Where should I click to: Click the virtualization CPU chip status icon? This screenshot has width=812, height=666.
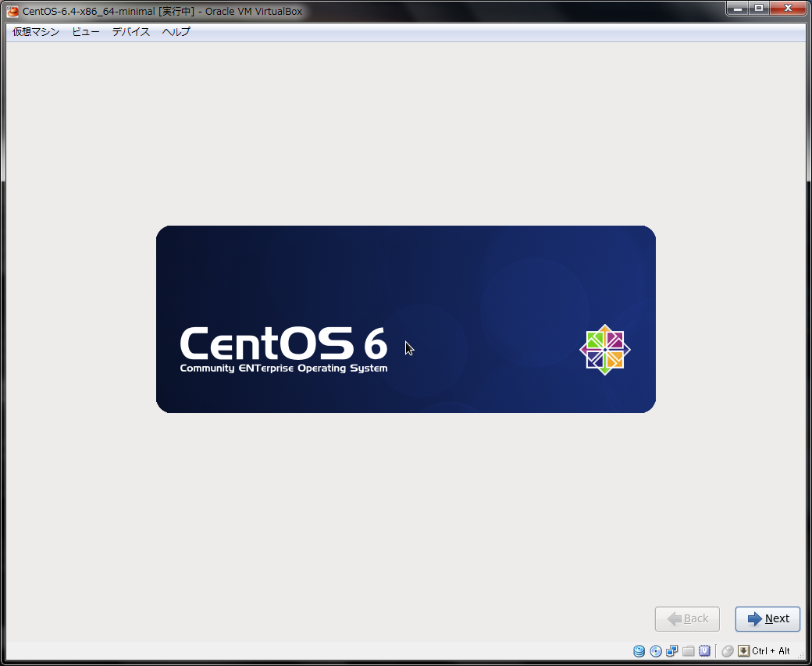(704, 651)
